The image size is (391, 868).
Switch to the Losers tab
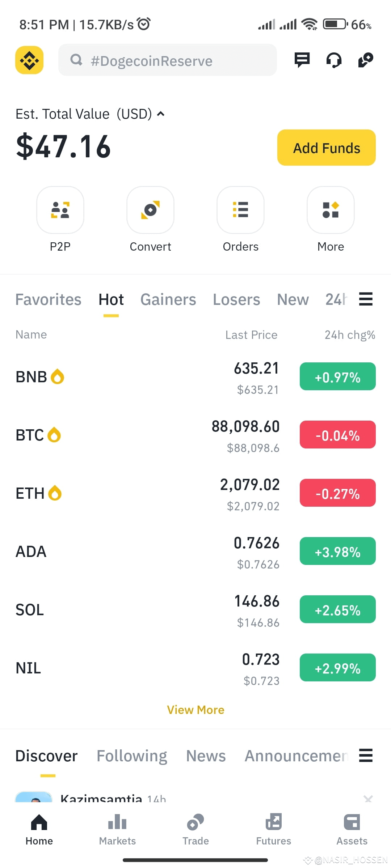click(236, 299)
